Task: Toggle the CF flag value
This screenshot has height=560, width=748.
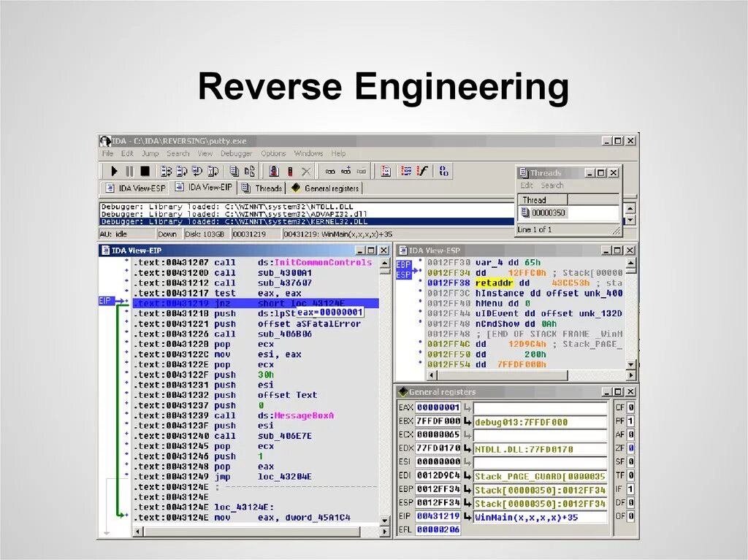Action: 630,407
